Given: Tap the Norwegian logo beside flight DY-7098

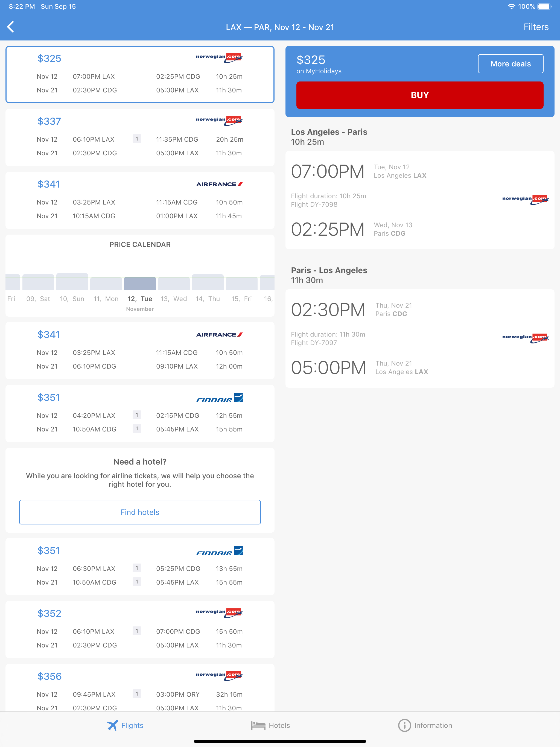Looking at the screenshot, I should click(x=526, y=200).
